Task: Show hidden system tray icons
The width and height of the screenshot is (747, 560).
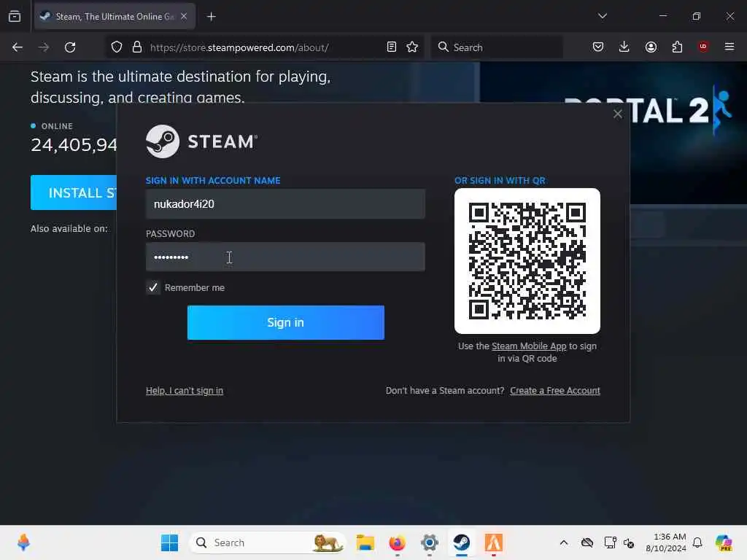Action: click(x=564, y=542)
